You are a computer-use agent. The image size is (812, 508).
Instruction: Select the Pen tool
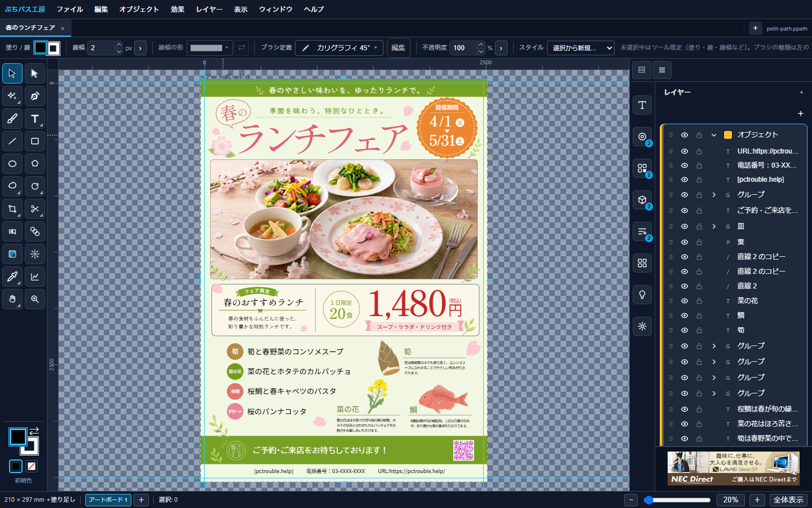35,96
